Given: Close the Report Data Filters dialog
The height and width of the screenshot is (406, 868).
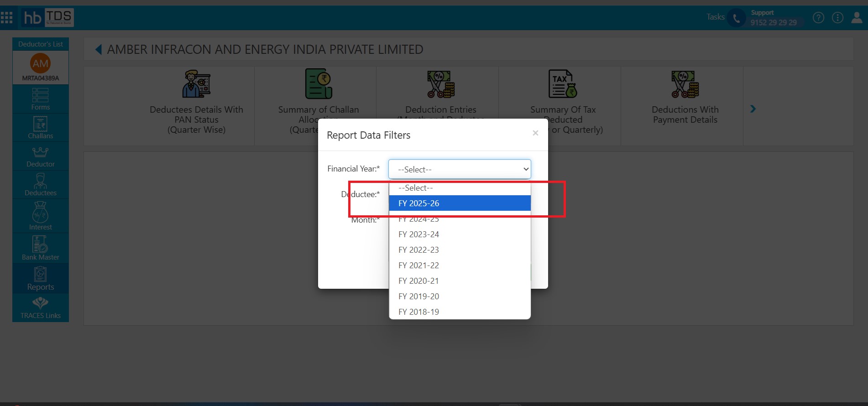Looking at the screenshot, I should tap(535, 133).
